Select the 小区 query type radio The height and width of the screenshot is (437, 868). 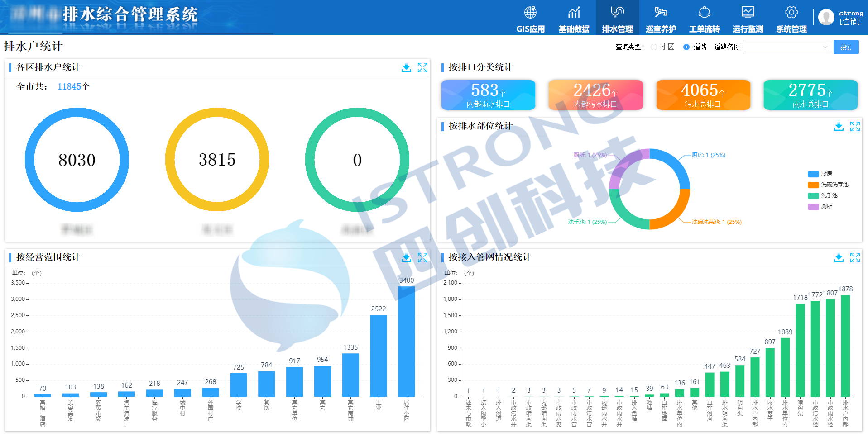[x=654, y=47]
